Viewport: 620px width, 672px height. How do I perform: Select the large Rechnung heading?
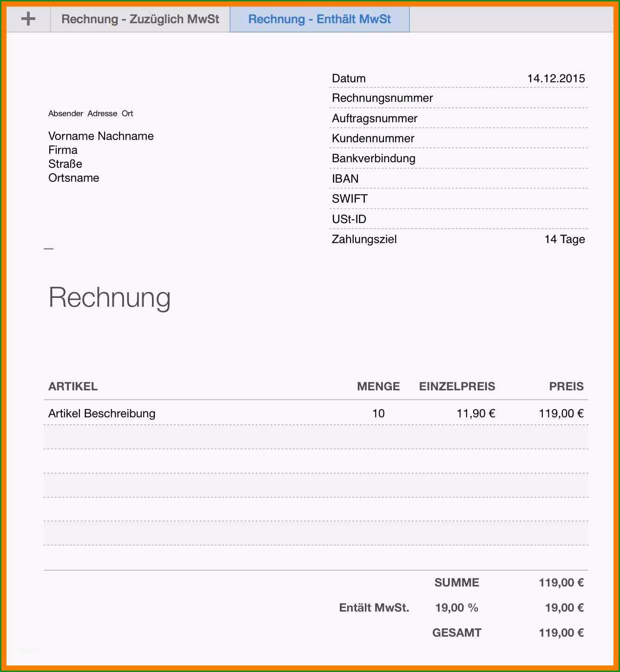110,297
